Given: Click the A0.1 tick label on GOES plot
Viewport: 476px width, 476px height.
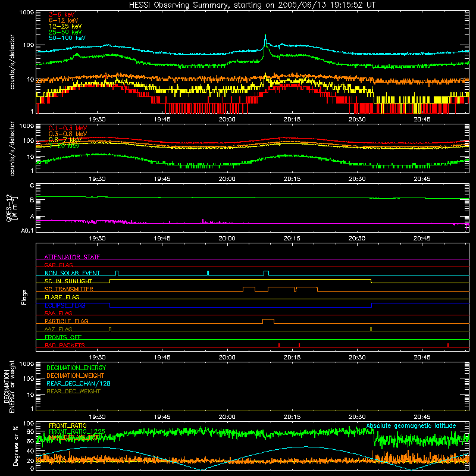Looking at the screenshot, I should [x=27, y=230].
